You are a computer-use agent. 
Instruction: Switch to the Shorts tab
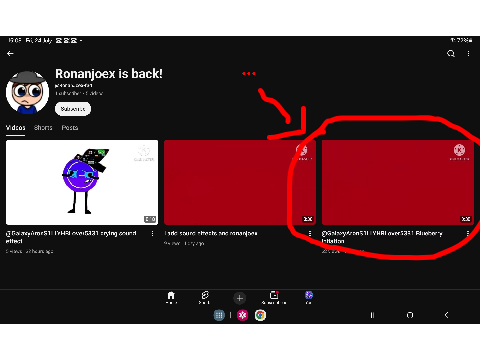[43, 128]
